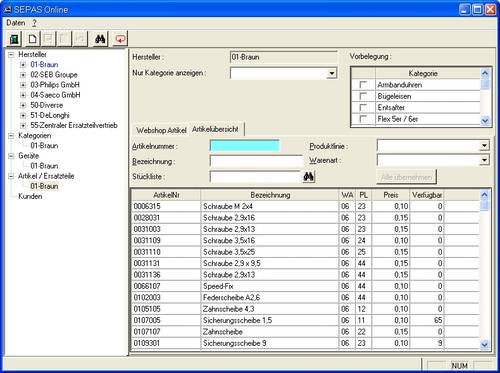Click the SEPAS Online title bar icon
Image resolution: width=500 pixels, height=373 pixels.
[x=7, y=9]
